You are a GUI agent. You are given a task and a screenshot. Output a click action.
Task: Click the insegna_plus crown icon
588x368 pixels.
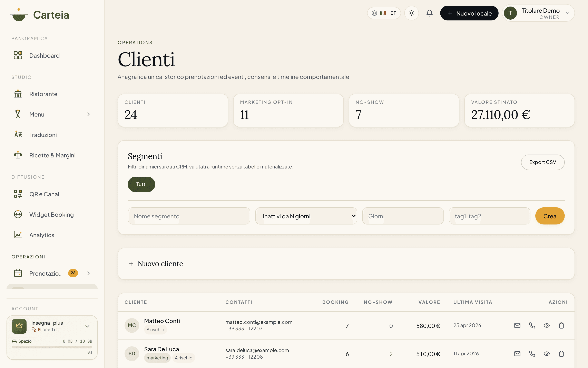pyautogui.click(x=19, y=326)
